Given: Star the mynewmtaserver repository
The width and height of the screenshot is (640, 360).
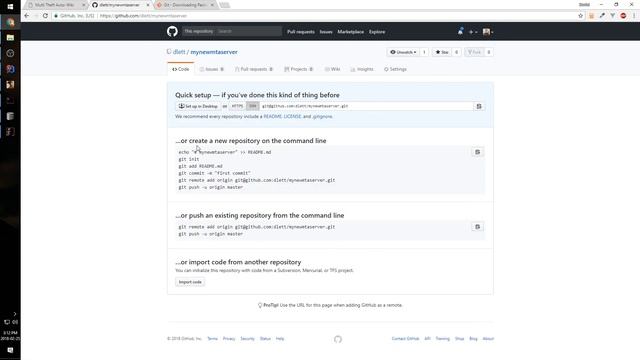Looking at the screenshot, I should pos(442,52).
